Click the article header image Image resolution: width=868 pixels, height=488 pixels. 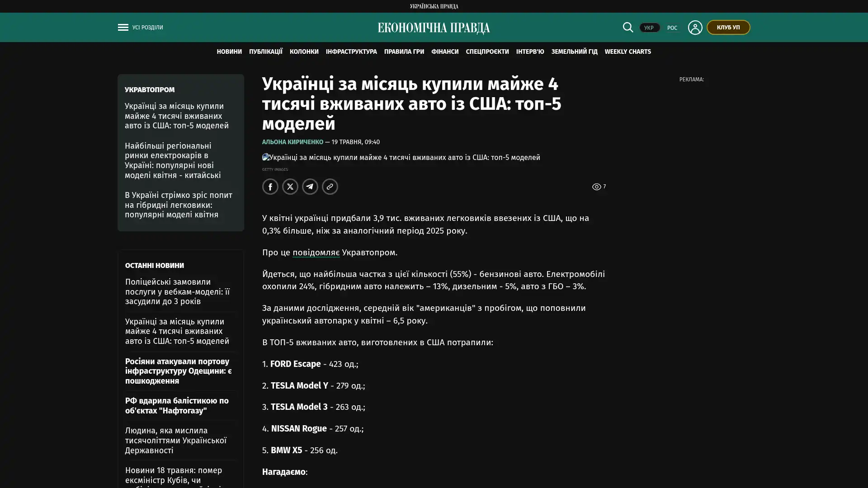tap(401, 158)
